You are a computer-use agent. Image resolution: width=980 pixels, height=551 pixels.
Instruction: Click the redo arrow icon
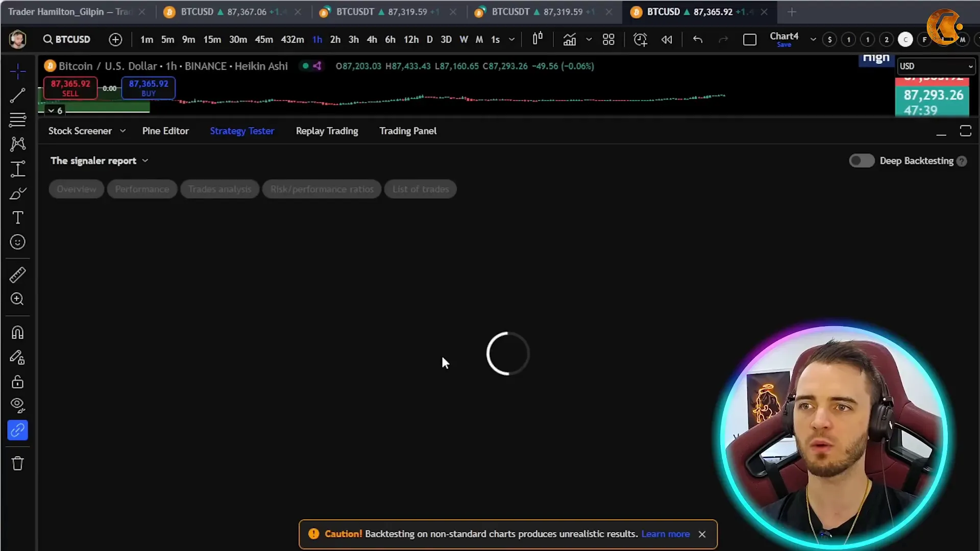(x=723, y=39)
